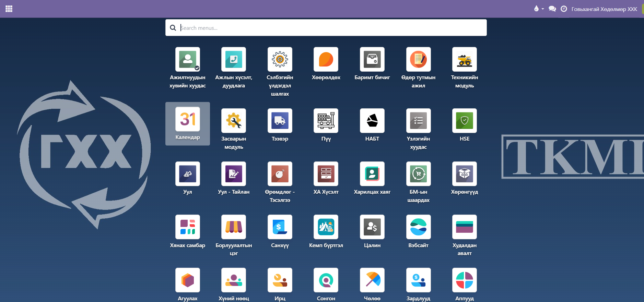Launch the Хөөрөлдөх chat app

click(x=326, y=59)
